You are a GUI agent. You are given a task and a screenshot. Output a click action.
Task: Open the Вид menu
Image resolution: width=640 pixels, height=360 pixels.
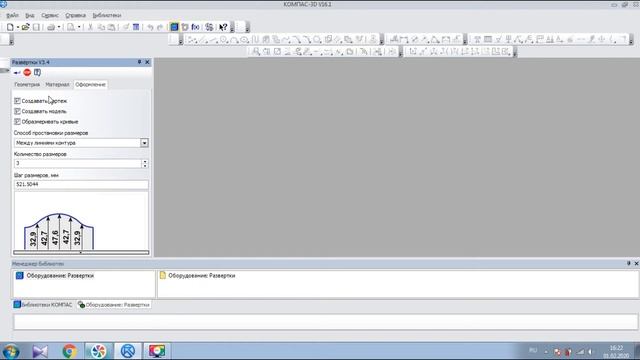[x=30, y=15]
